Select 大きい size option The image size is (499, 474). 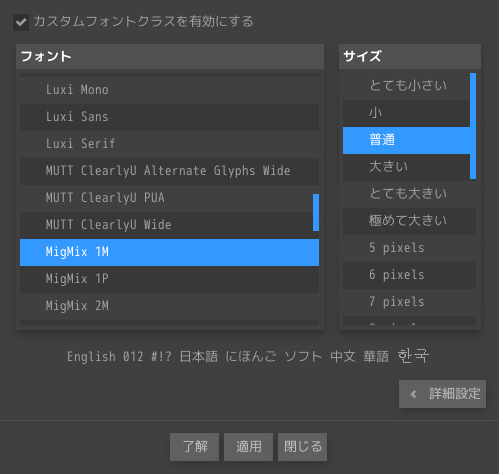point(406,167)
